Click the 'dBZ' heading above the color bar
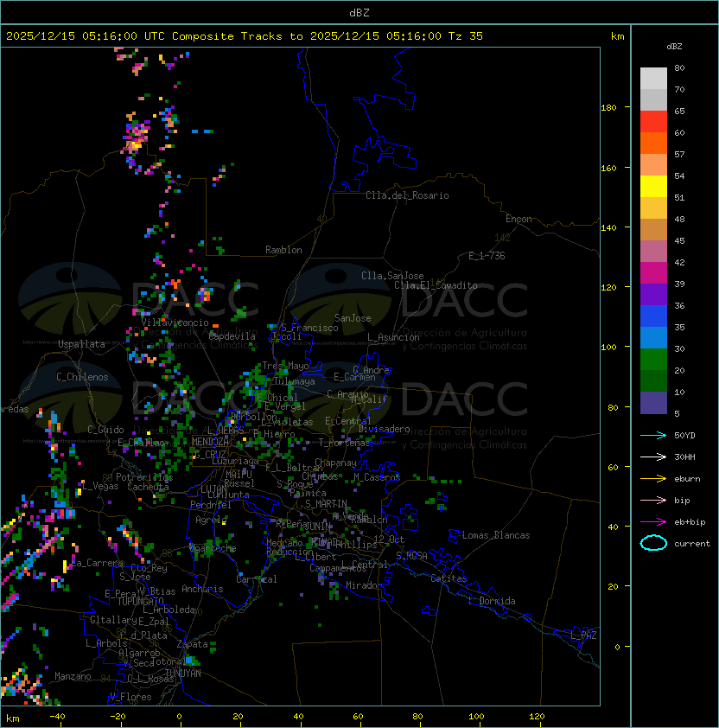The width and height of the screenshot is (719, 728). (x=674, y=47)
